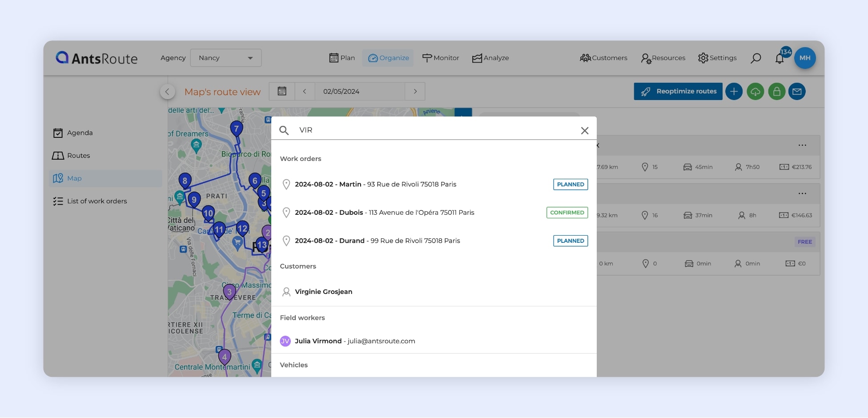Screen dimensions: 868x418
Task: Go to next day arrow
Action: [x=415, y=91]
